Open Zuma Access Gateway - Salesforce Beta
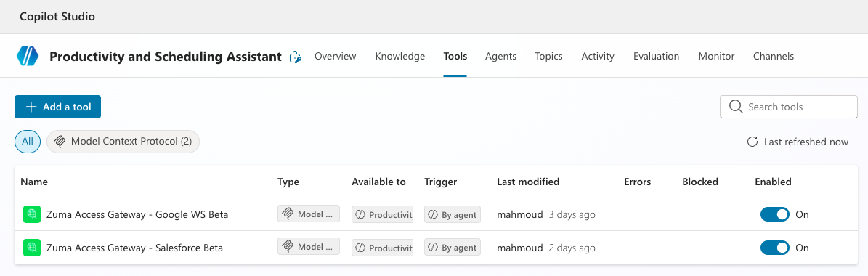Screen dimensions: 868x276 pos(134,247)
